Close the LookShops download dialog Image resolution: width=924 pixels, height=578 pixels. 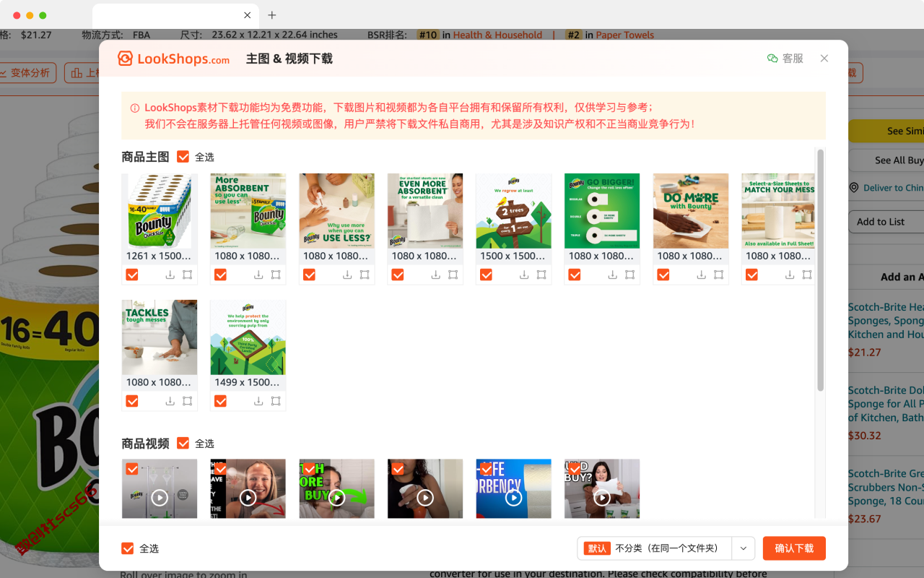[x=824, y=59]
